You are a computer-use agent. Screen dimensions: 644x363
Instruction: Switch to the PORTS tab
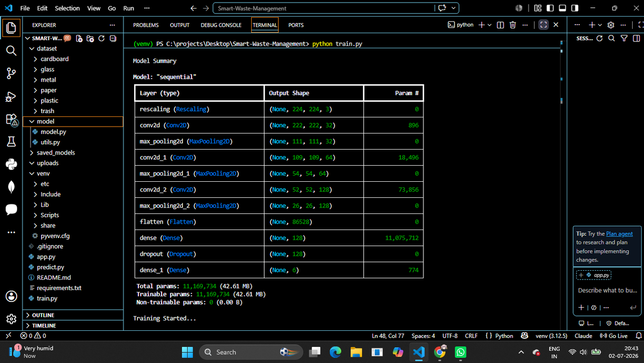296,25
